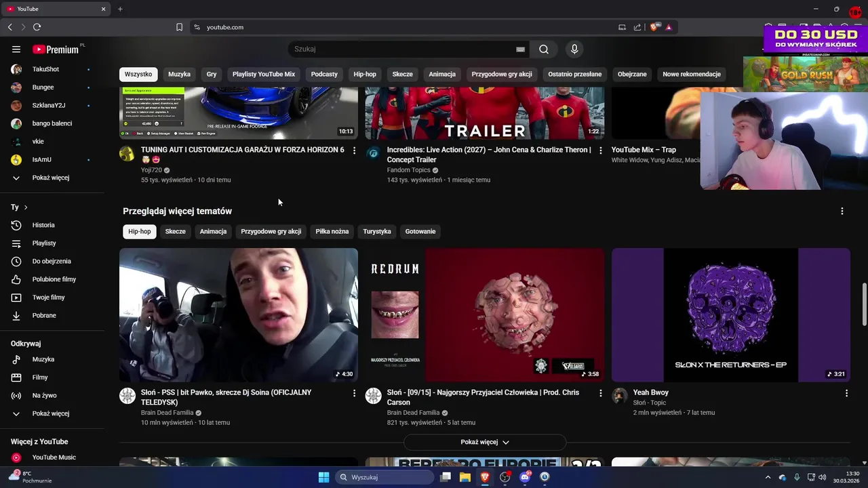Open Do obejrzenia watch later
Viewport: 868px width, 488px height.
(52, 261)
